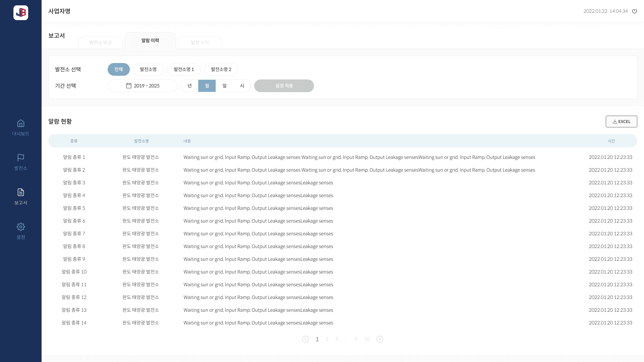Select the 발전소 icon in sidebar
This screenshot has height=362, width=644.
tap(21, 158)
